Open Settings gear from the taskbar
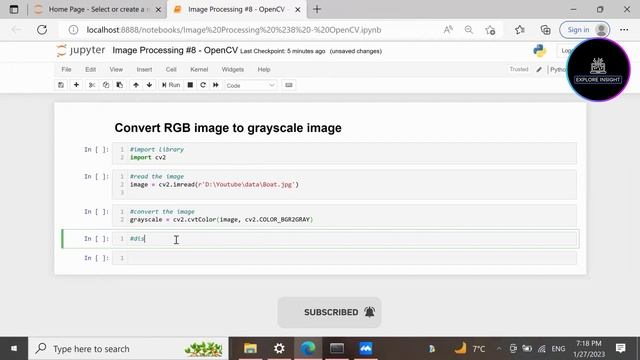 [x=279, y=349]
